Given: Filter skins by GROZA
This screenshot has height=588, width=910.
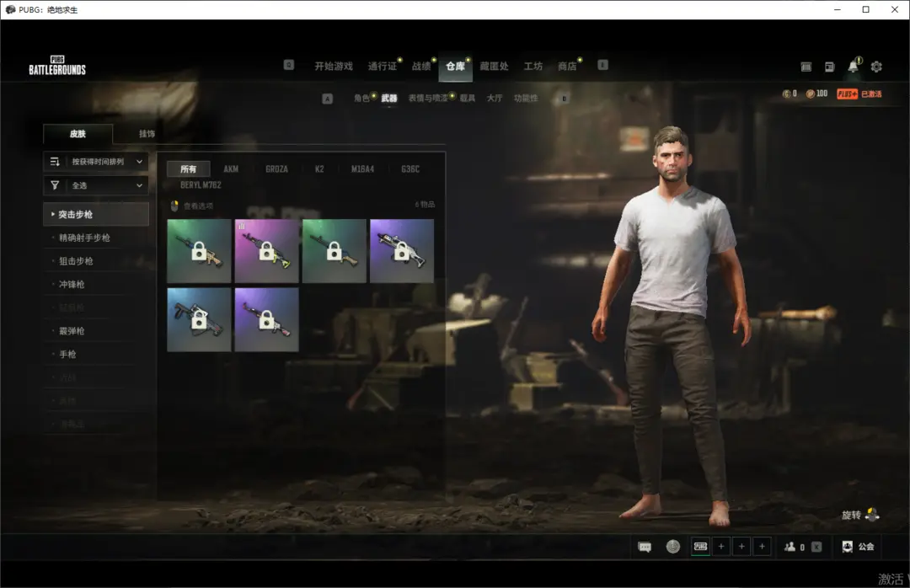Looking at the screenshot, I should [x=276, y=169].
